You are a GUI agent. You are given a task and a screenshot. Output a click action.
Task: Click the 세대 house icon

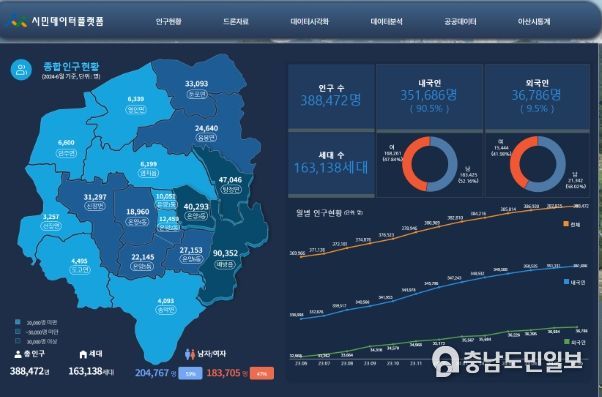[83, 354]
